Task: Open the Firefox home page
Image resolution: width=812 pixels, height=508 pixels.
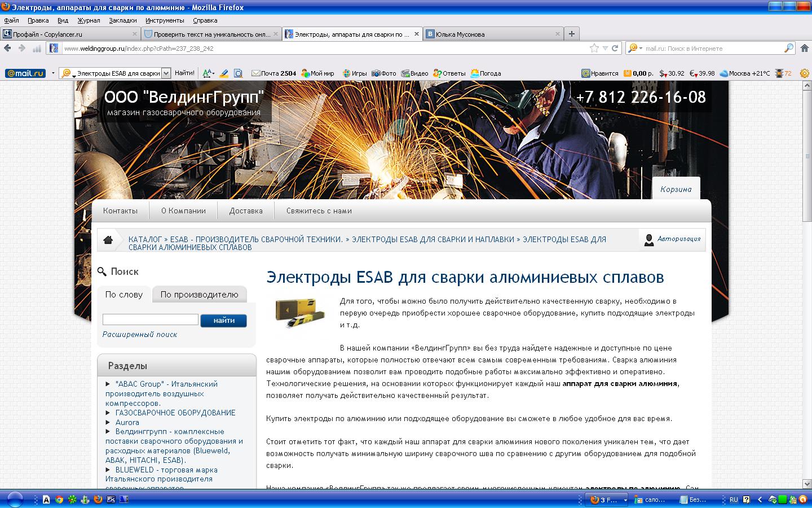Action: click(805, 49)
